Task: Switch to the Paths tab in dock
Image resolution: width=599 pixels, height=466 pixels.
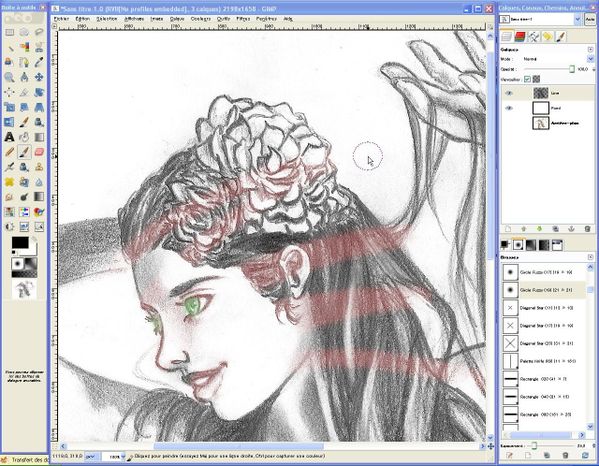Action: [533, 37]
